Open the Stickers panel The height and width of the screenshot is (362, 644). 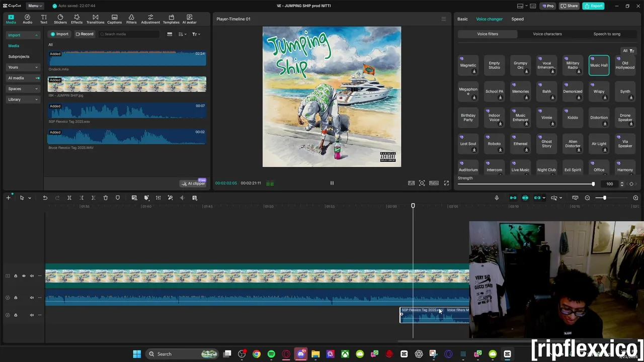(60, 19)
